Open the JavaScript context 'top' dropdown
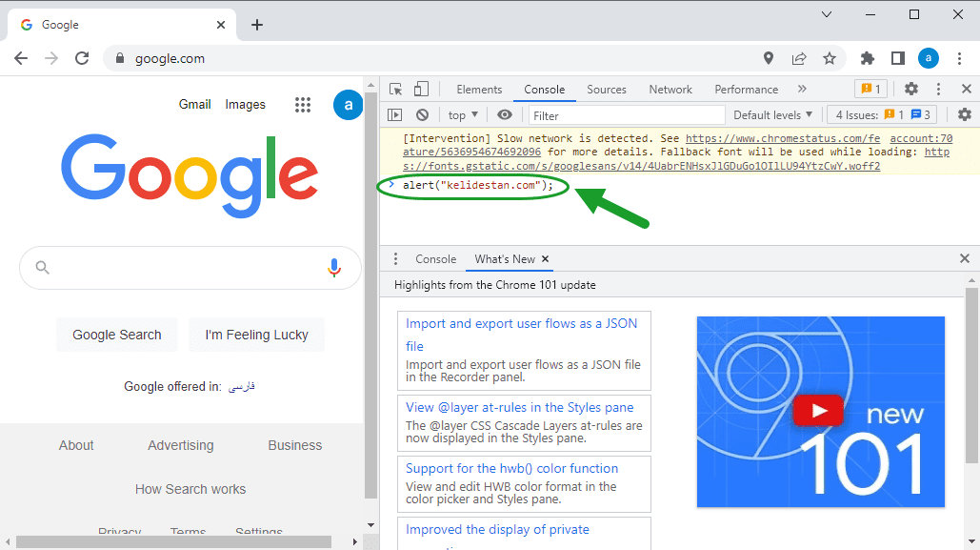This screenshot has height=550, width=980. coord(463,115)
